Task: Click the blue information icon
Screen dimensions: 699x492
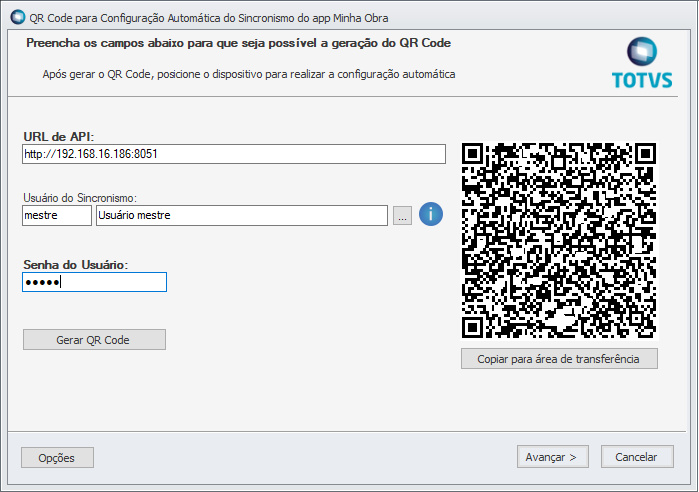Action: [x=431, y=214]
